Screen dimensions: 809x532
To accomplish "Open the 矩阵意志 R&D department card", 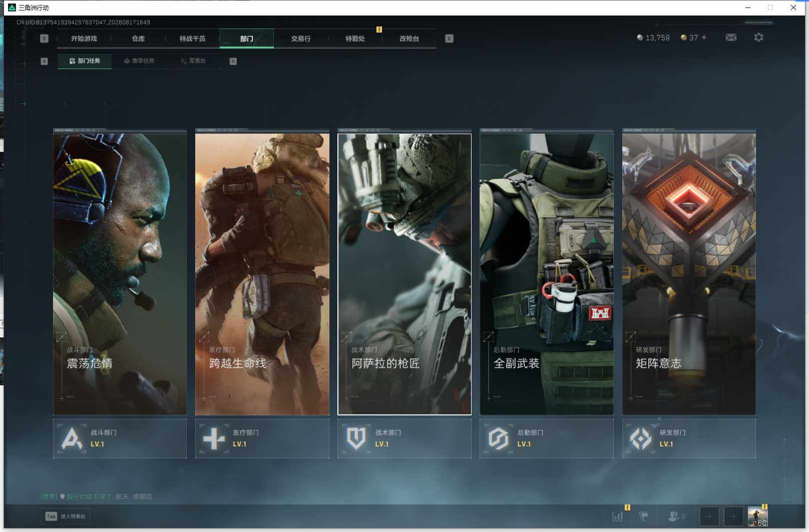I will (x=689, y=273).
